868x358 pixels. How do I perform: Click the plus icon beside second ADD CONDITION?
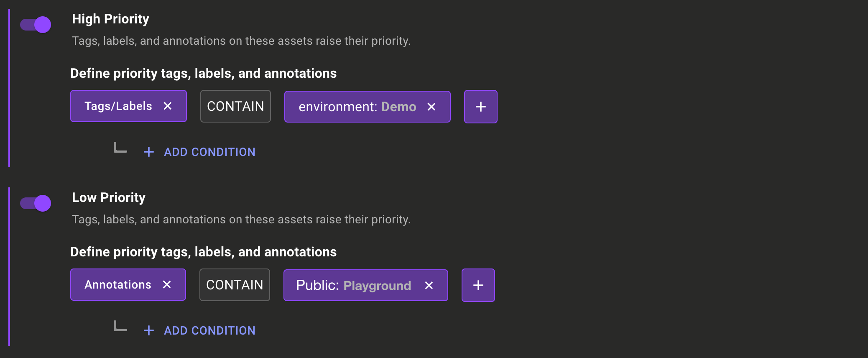pyautogui.click(x=148, y=330)
